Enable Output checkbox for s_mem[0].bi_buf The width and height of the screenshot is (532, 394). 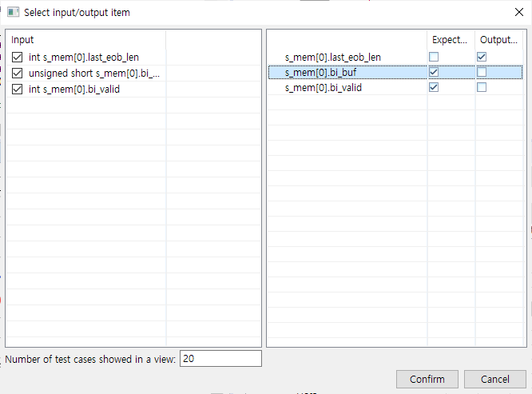[x=482, y=72]
